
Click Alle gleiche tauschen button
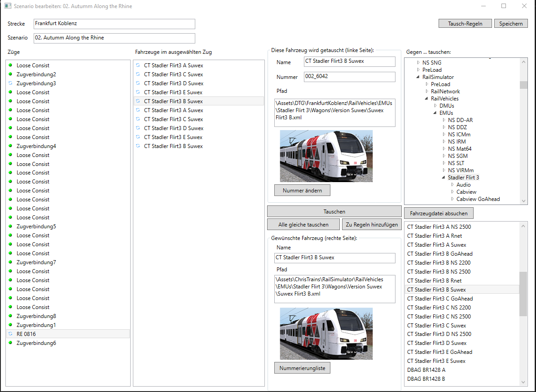pyautogui.click(x=303, y=225)
